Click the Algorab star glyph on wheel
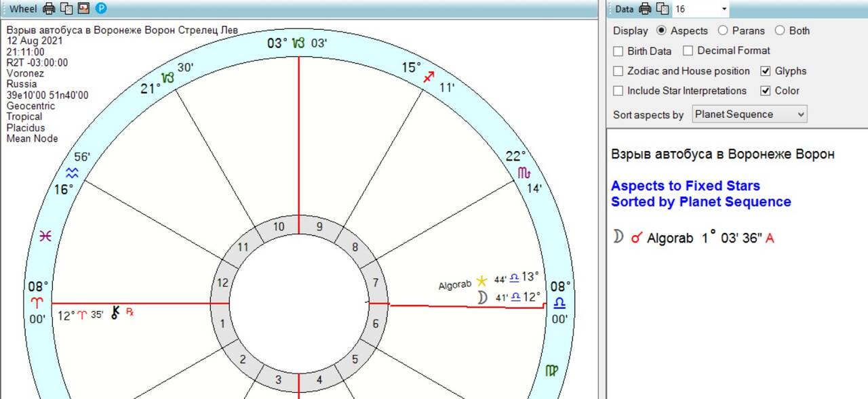The width and height of the screenshot is (868, 399). click(481, 280)
